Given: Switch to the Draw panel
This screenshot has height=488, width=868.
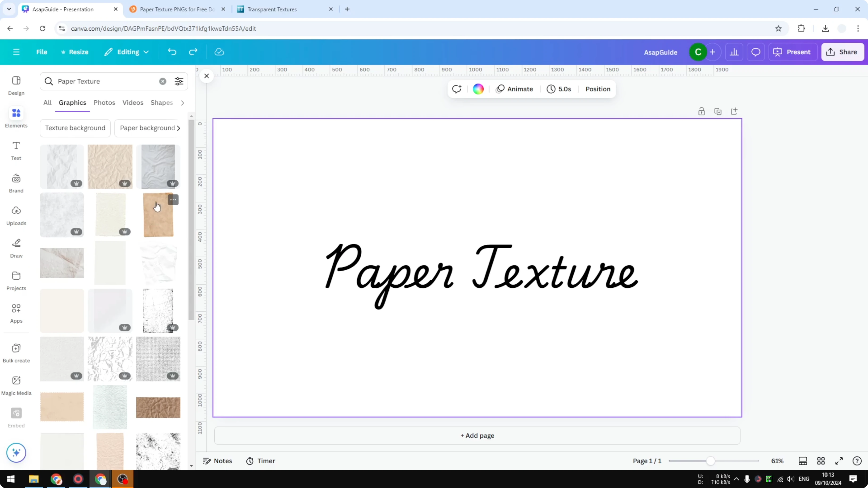Looking at the screenshot, I should 16,248.
